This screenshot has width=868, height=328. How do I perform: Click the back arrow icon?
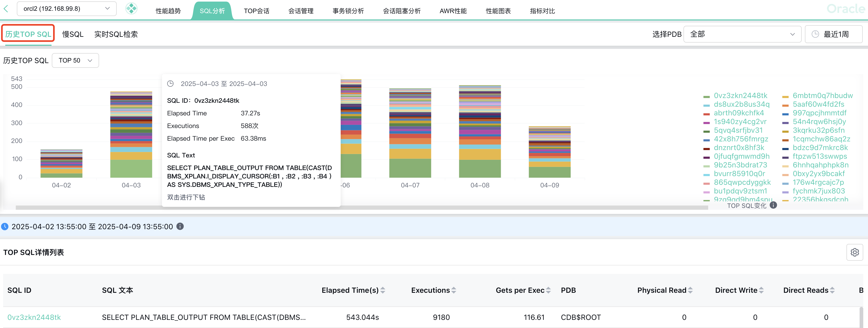6,9
